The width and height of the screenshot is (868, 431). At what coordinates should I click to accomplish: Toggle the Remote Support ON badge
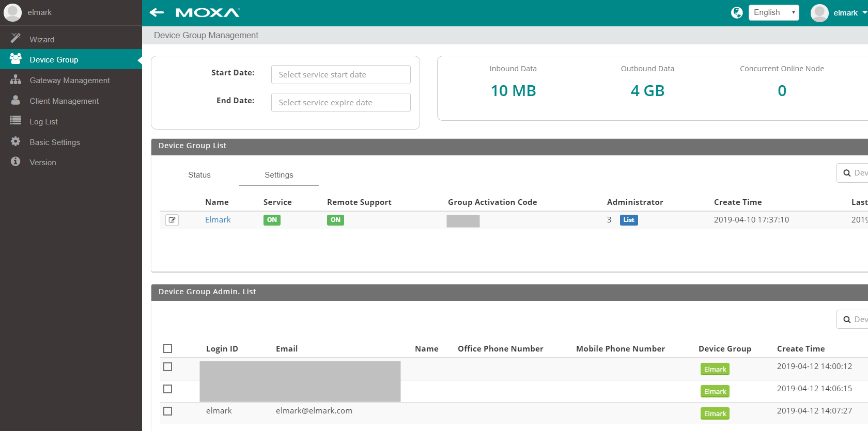(x=335, y=220)
